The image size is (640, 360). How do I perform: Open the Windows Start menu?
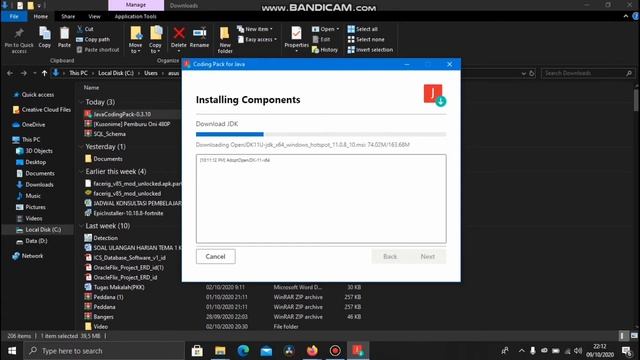[x=12, y=351]
